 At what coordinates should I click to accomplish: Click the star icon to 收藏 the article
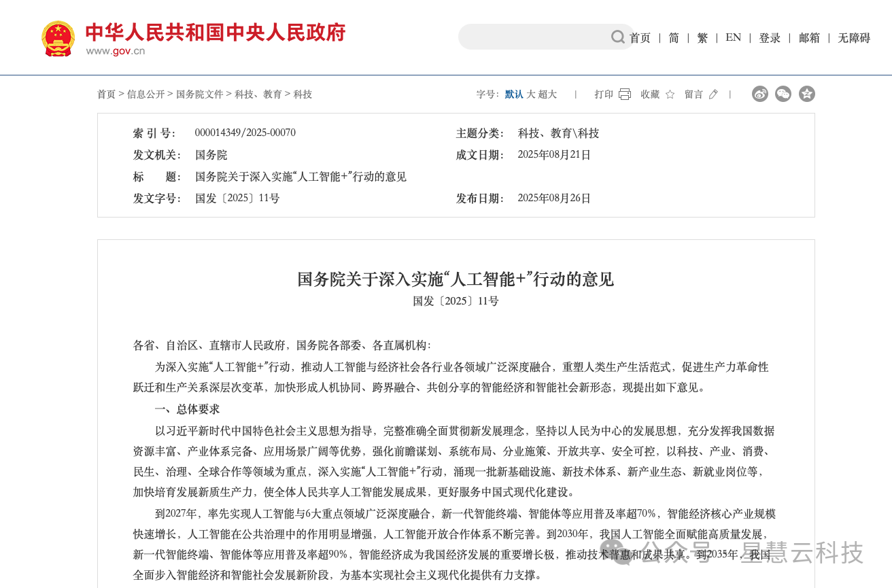669,94
